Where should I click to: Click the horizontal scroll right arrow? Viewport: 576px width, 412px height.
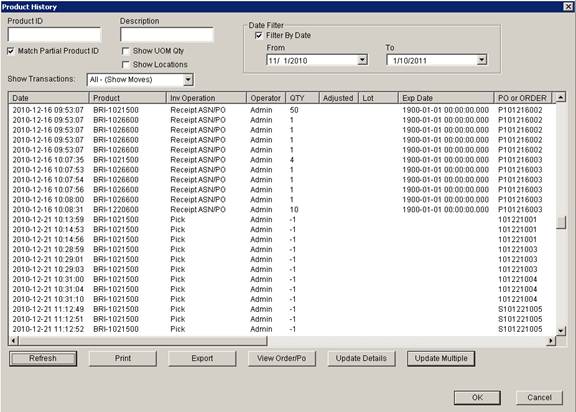(551, 341)
